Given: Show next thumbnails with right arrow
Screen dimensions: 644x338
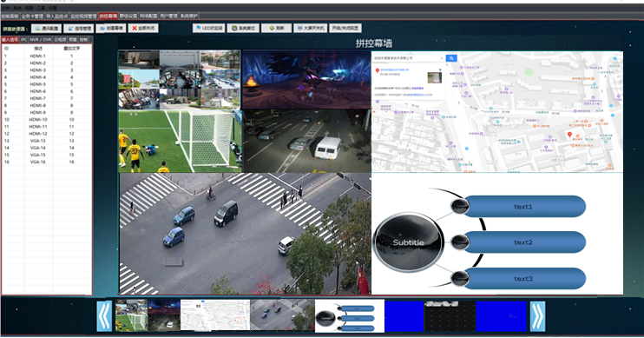Looking at the screenshot, I should [537, 316].
